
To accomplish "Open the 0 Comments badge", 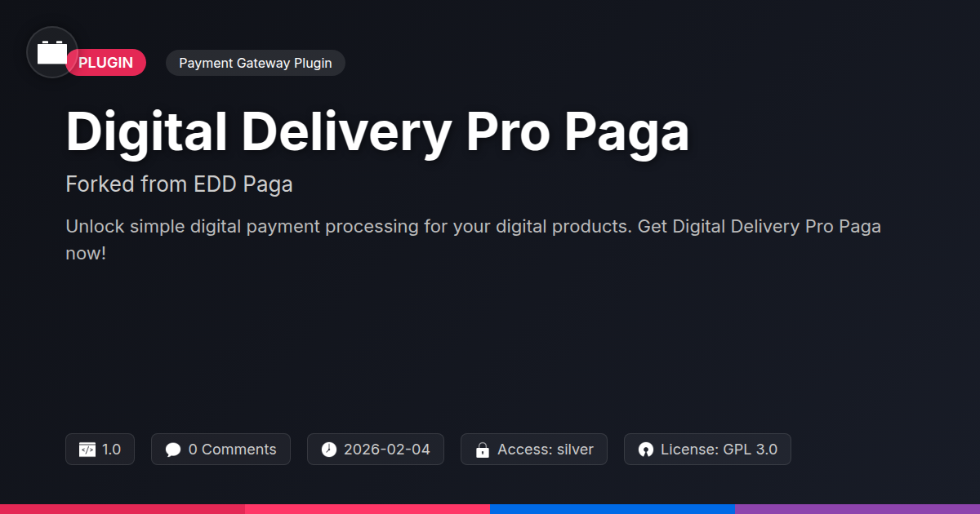I will 220,450.
